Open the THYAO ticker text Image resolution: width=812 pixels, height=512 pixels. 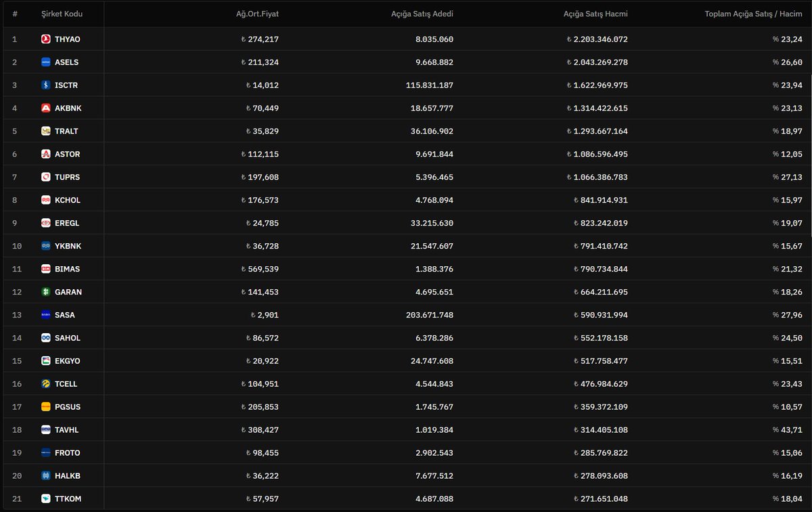tap(68, 39)
